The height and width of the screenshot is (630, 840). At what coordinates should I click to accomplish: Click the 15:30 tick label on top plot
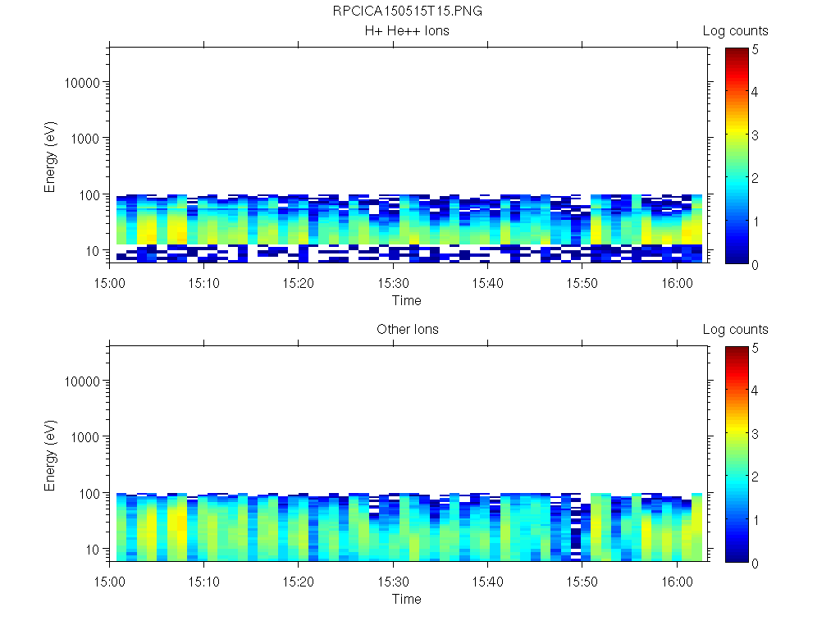pyautogui.click(x=393, y=283)
